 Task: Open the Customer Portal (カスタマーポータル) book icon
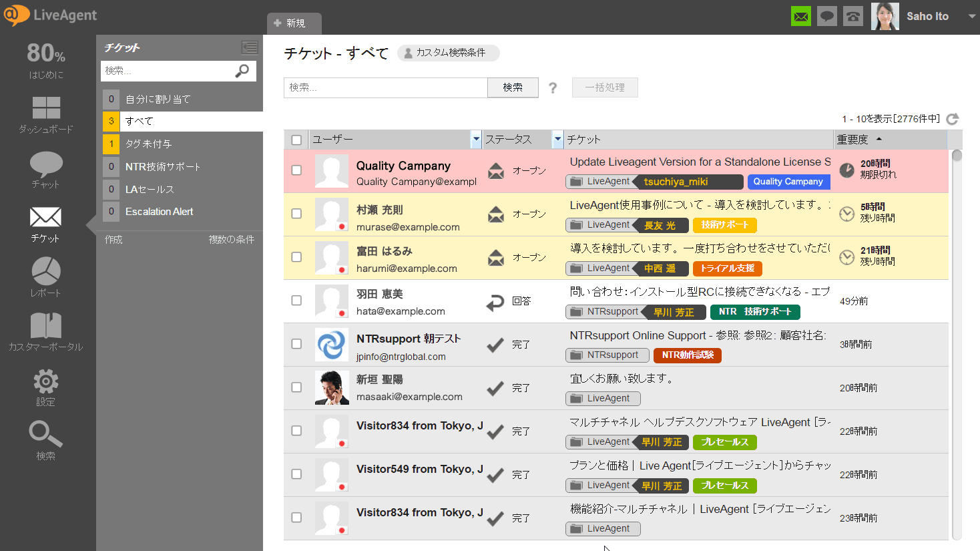[46, 325]
